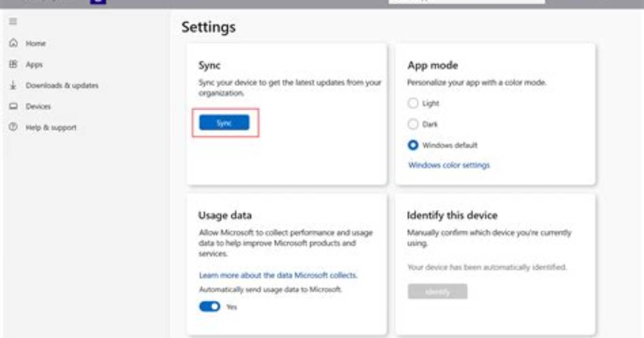Go to Home in sidebar
This screenshot has width=644, height=338.
36,43
